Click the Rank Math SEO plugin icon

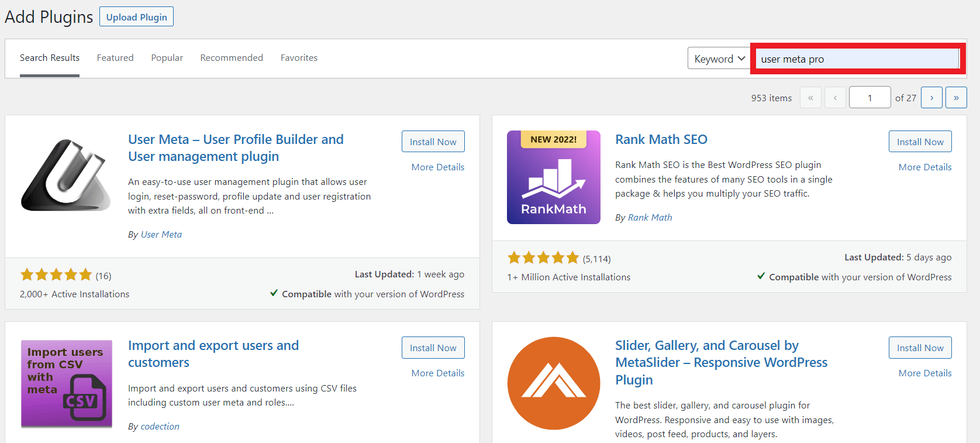tap(553, 177)
